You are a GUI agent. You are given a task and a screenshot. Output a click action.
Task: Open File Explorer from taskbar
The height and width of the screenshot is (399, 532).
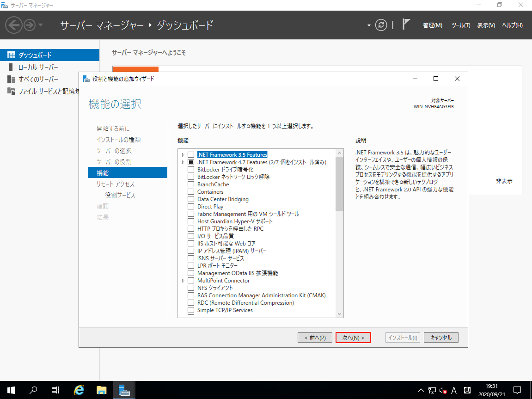(101, 390)
